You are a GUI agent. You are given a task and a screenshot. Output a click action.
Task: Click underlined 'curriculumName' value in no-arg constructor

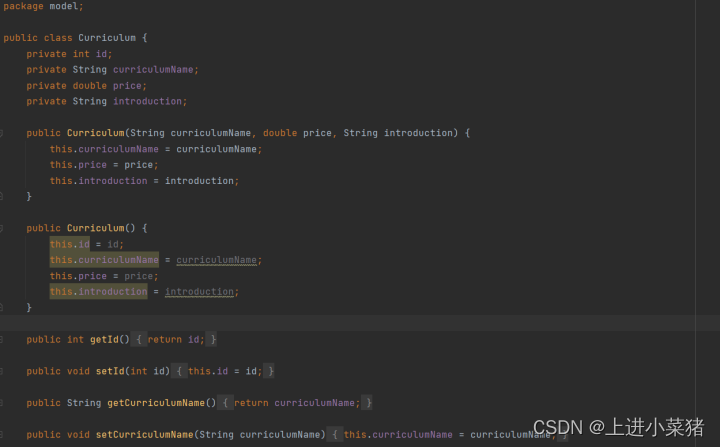[x=217, y=260]
